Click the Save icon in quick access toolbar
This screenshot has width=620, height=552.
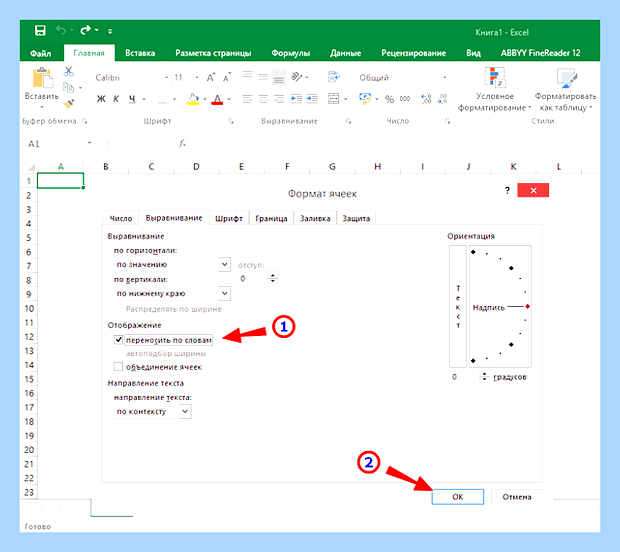(40, 30)
